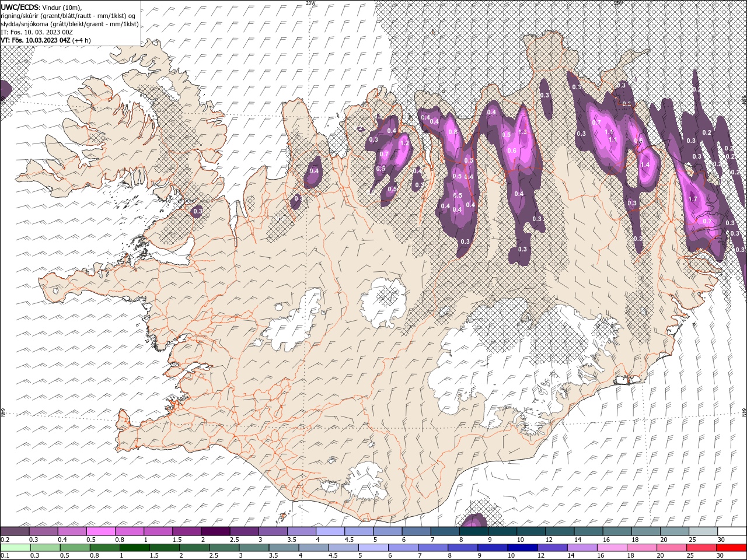Click the '1.2' snowfall value on the map
Screen dimensions: 747x560
tap(404, 143)
